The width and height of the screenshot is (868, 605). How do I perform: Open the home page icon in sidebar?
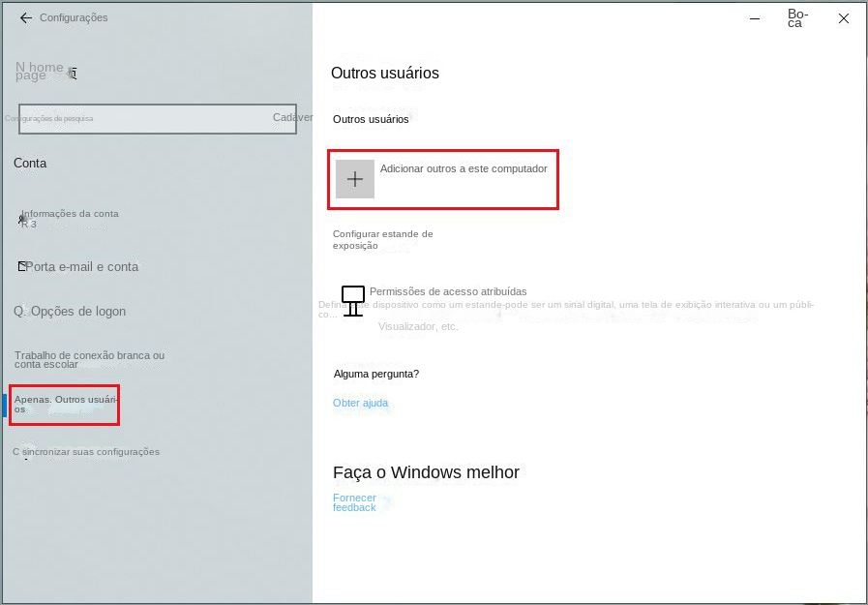coord(73,73)
